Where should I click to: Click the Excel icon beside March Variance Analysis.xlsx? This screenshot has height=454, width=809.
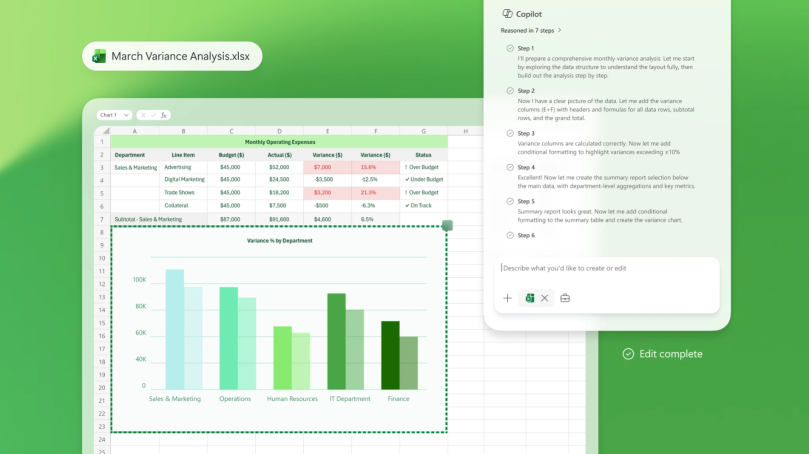pos(99,56)
